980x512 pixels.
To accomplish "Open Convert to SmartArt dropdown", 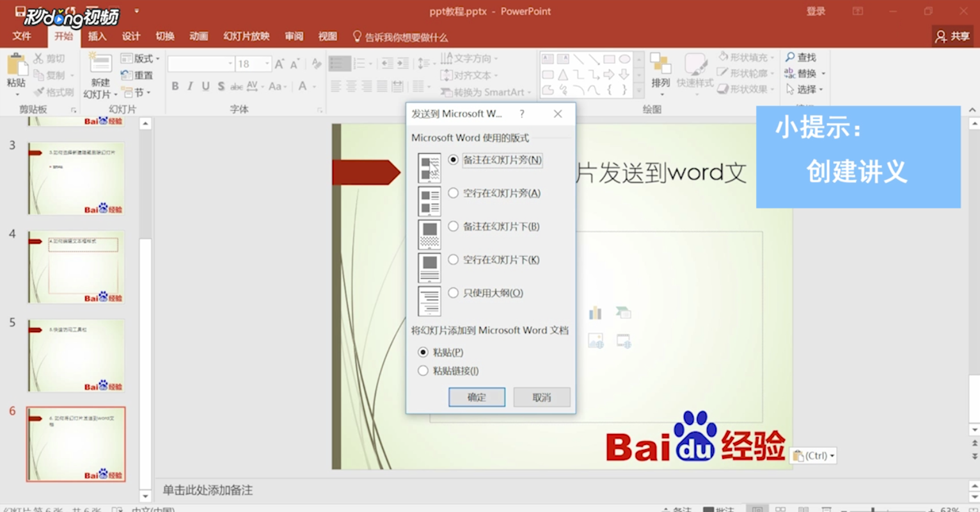I will (529, 93).
